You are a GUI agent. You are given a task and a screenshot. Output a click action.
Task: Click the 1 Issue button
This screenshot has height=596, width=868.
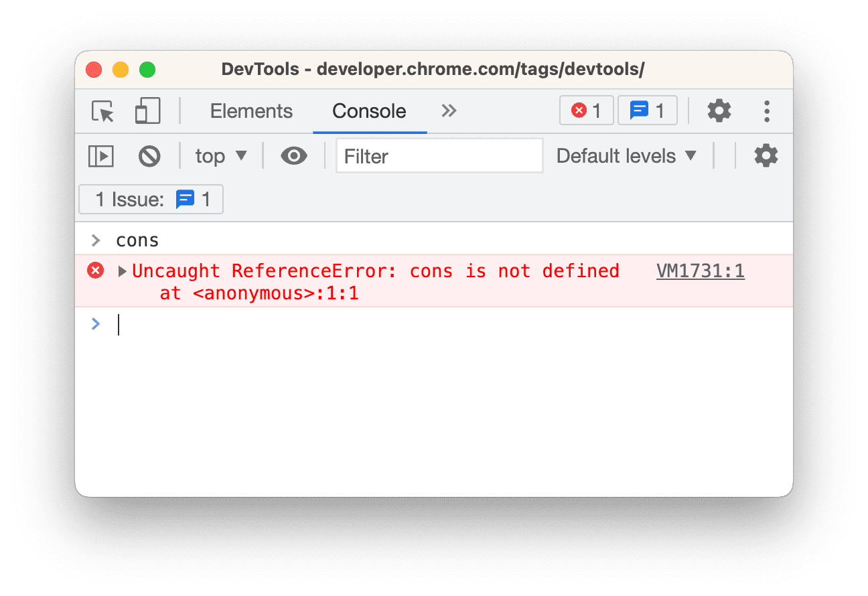point(151,200)
